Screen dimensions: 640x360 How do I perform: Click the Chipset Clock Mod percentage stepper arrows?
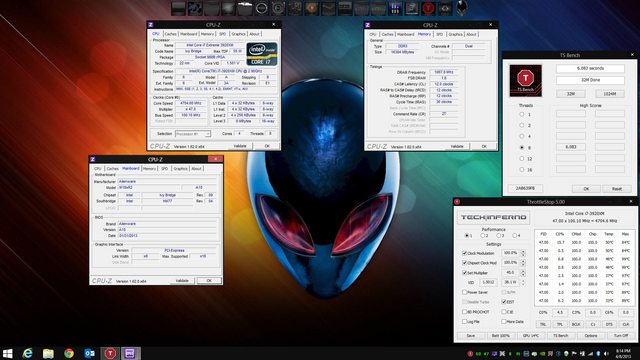(x=523, y=263)
